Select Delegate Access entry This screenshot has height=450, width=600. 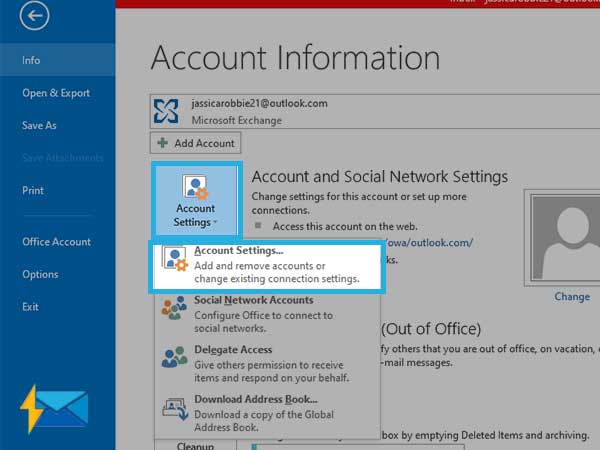click(x=267, y=364)
